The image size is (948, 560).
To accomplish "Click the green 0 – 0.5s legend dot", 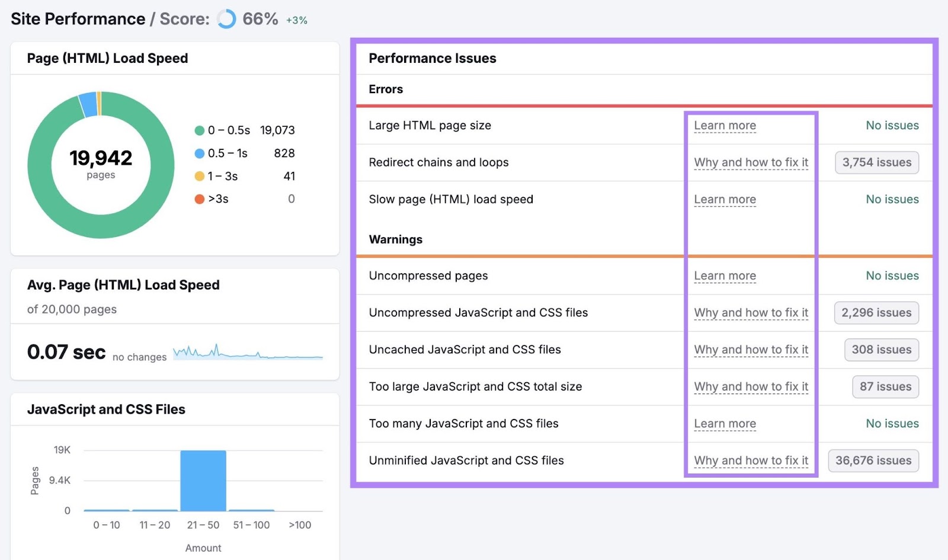I will (200, 130).
